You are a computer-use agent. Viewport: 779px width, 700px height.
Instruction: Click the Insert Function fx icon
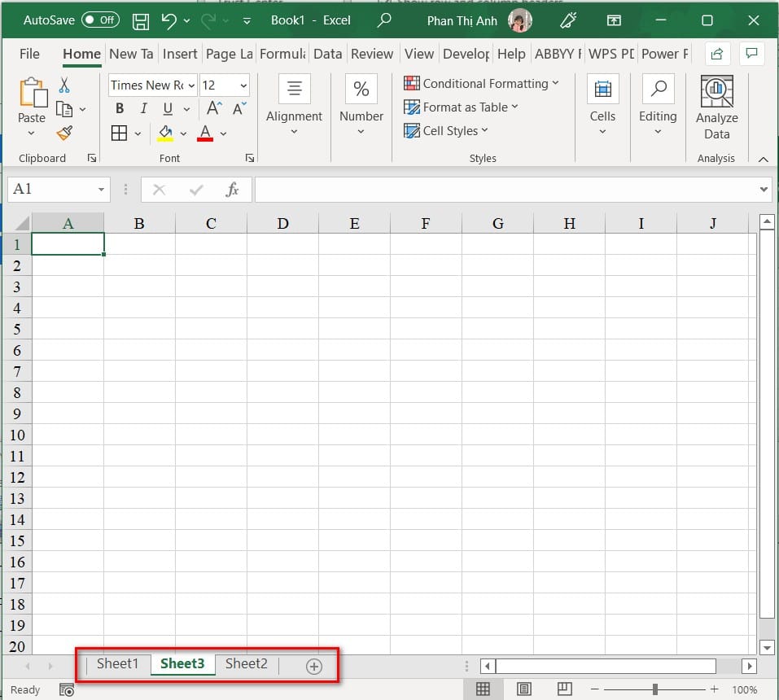click(x=232, y=190)
